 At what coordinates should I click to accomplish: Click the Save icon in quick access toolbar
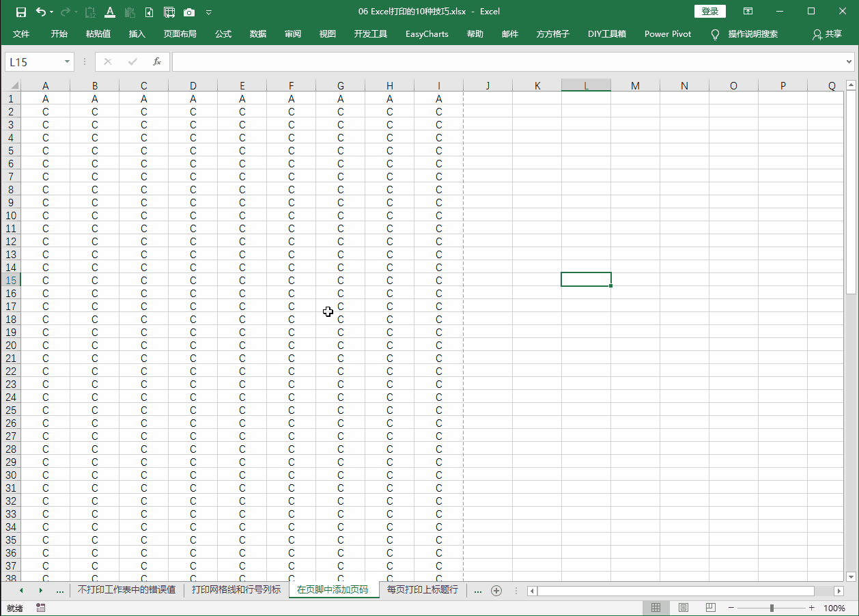point(21,12)
